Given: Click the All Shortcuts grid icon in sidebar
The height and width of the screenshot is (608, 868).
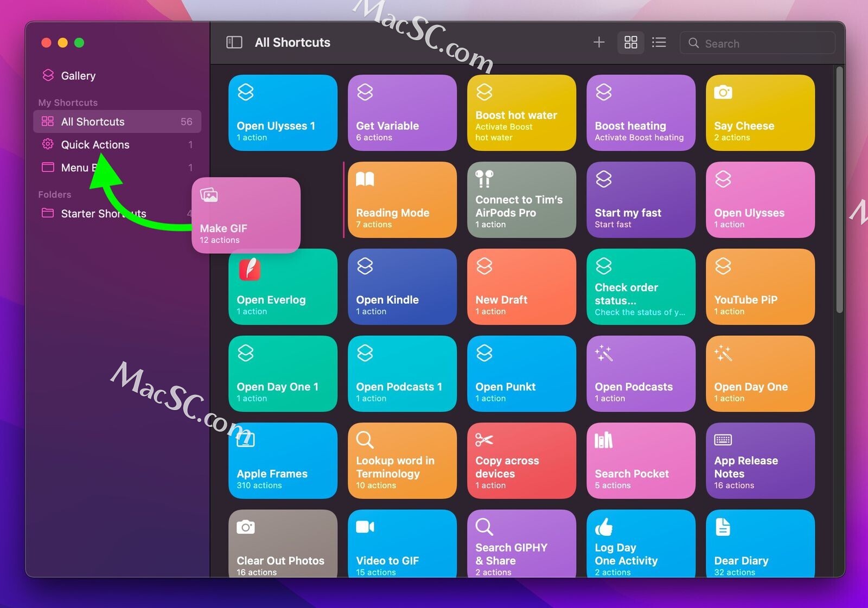Looking at the screenshot, I should 48,121.
